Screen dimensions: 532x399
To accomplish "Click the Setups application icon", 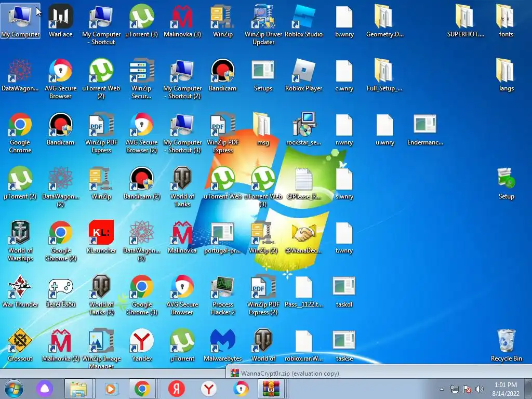I will click(x=263, y=75).
